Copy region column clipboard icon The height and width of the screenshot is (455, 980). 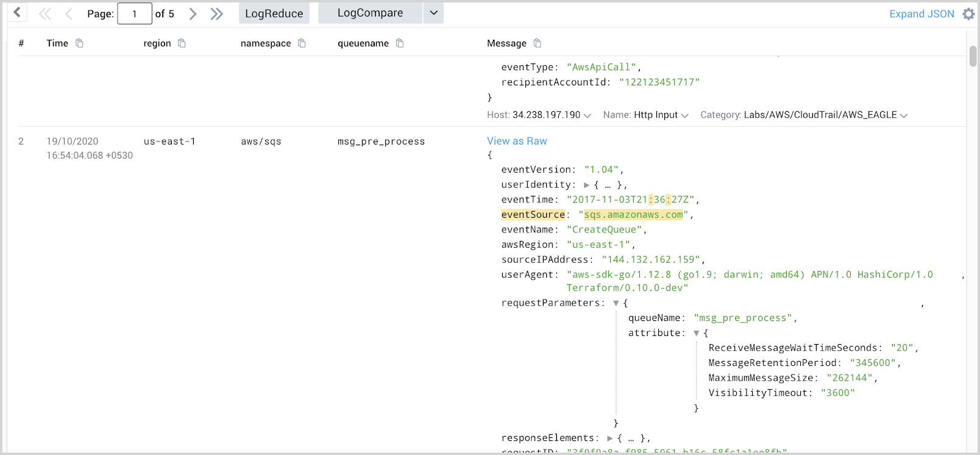[182, 43]
